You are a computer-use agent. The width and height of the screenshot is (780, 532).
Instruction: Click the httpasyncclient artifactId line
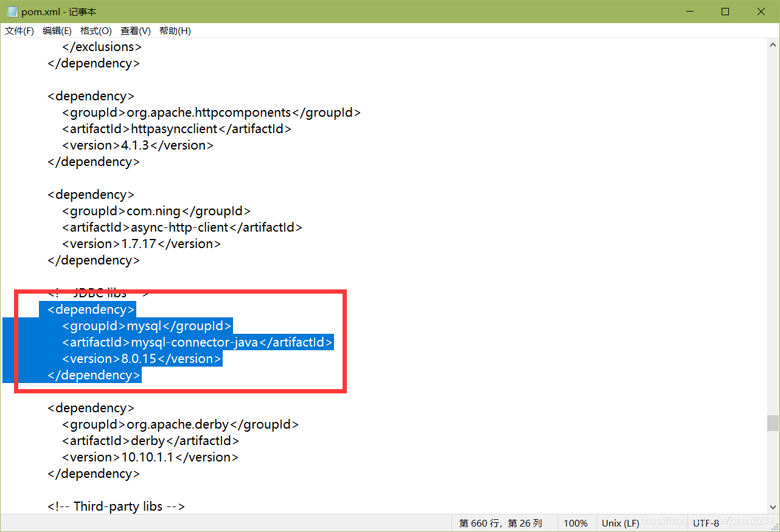pos(176,129)
